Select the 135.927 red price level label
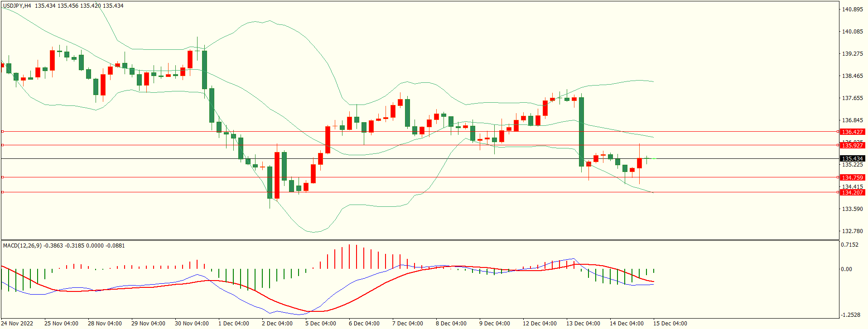The width and height of the screenshot is (868, 329). click(852, 145)
